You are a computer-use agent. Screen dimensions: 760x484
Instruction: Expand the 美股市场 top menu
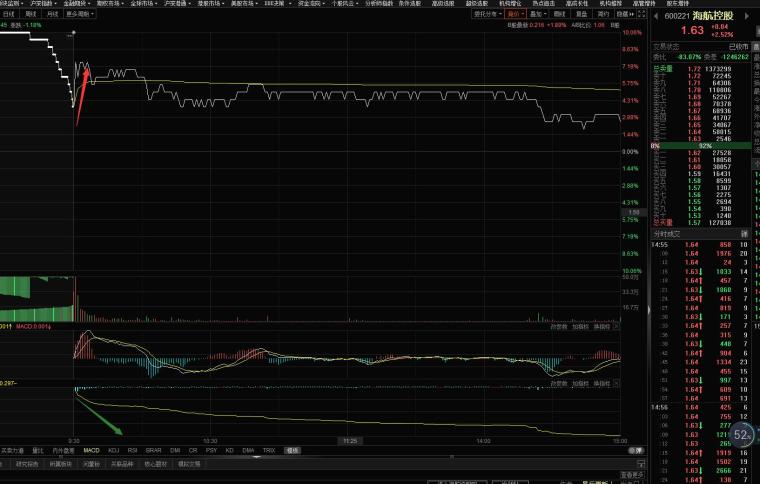(x=244, y=3)
